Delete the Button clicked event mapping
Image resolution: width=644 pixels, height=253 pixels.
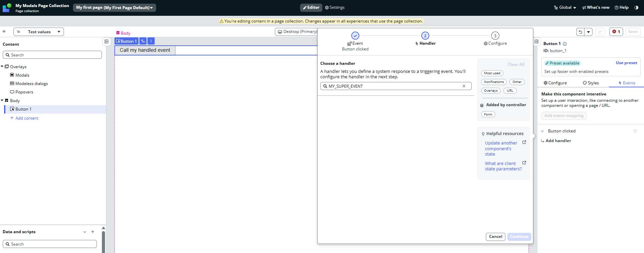pos(635,131)
